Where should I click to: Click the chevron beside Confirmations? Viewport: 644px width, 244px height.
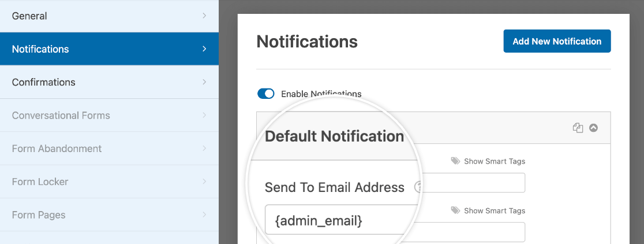(x=204, y=82)
